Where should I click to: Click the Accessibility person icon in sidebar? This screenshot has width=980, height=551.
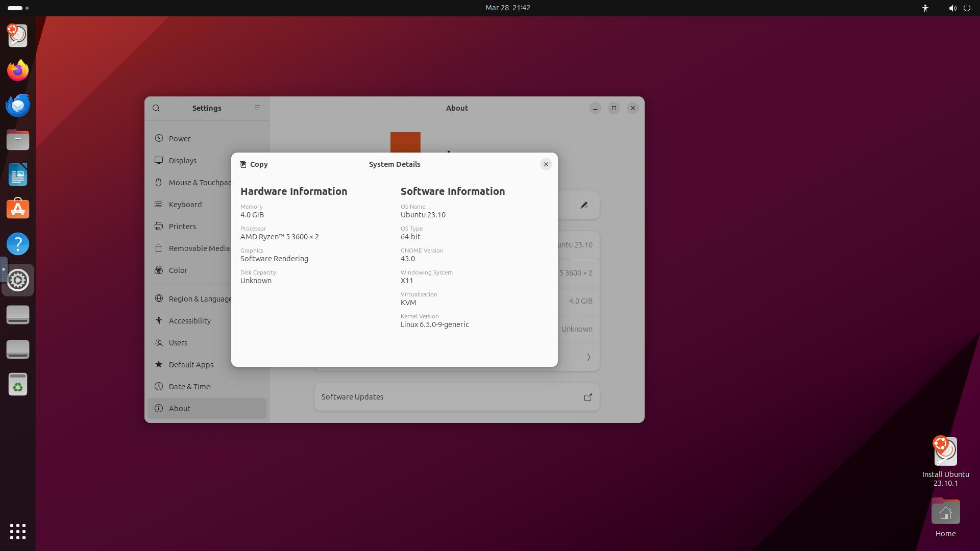[x=159, y=320]
